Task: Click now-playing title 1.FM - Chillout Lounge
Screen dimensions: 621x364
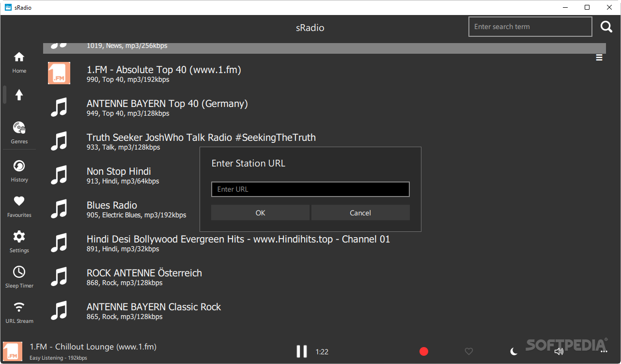Action: 93,347
